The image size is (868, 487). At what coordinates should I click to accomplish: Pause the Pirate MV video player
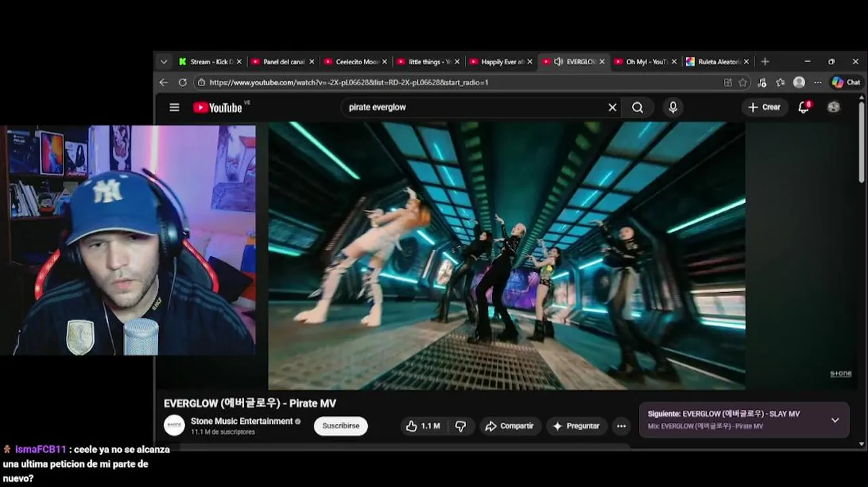coord(506,256)
